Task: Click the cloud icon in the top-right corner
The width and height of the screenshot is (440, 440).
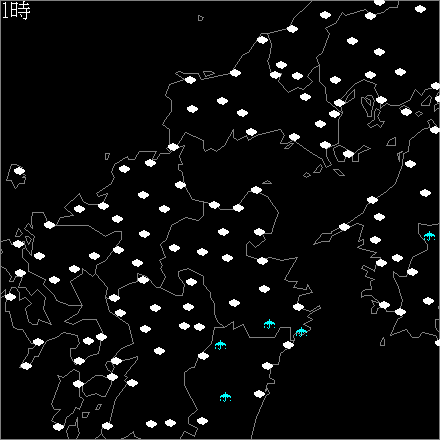Action: [420, 9]
